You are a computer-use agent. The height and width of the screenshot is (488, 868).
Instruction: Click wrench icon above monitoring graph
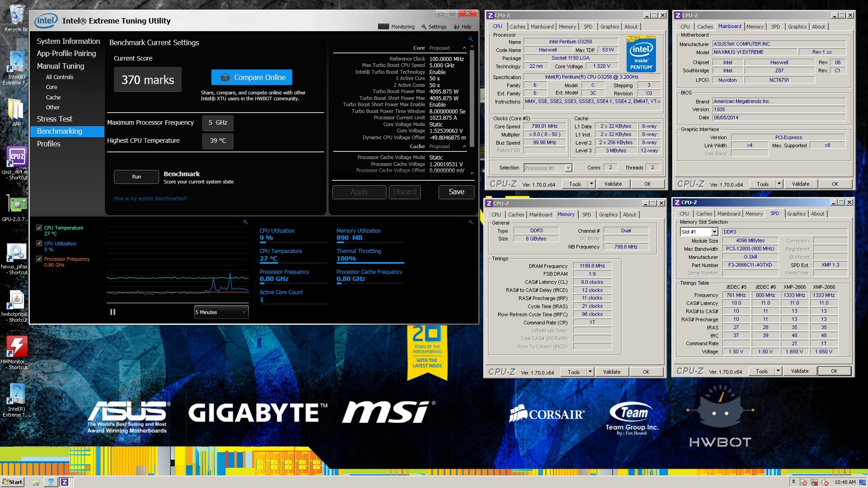coord(245,222)
